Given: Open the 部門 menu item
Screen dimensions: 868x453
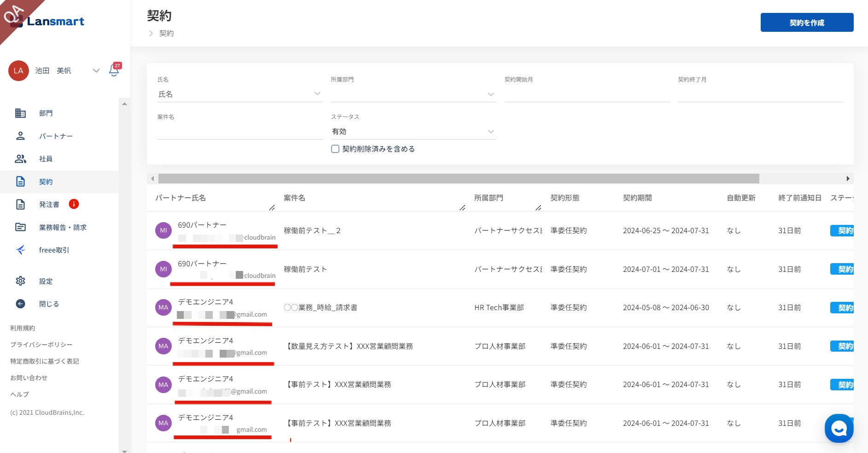Looking at the screenshot, I should [46, 113].
